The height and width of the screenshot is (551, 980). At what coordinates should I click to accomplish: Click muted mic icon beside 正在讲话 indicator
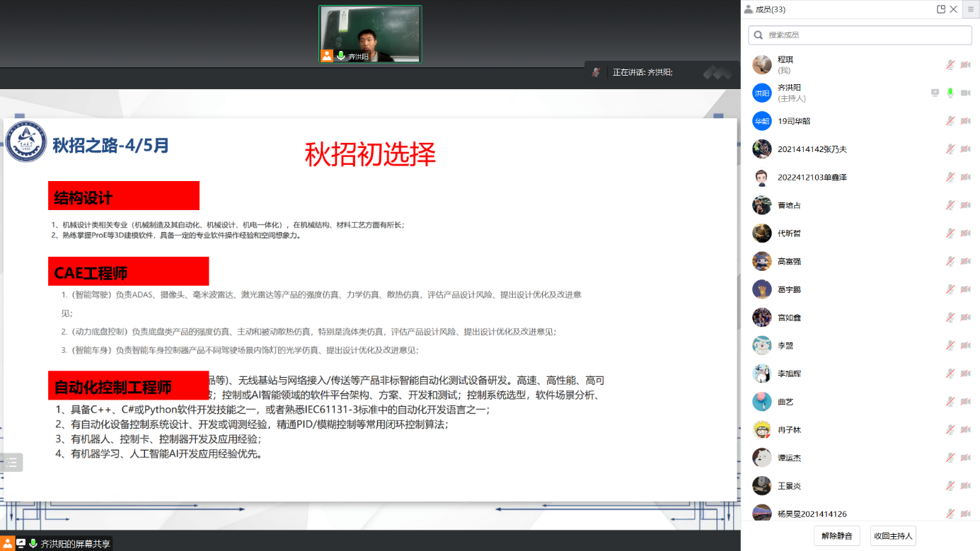[596, 72]
